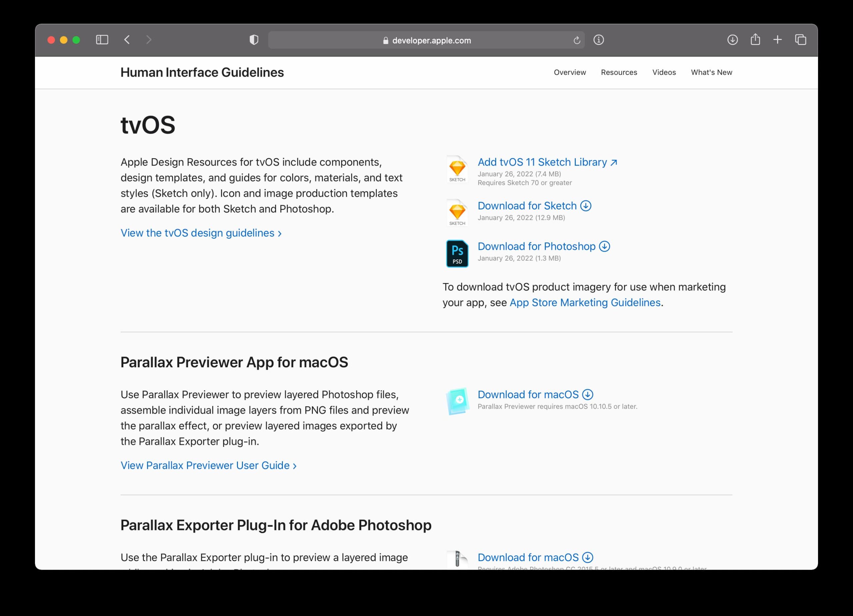Toggle the Safari sidebar

pos(102,40)
